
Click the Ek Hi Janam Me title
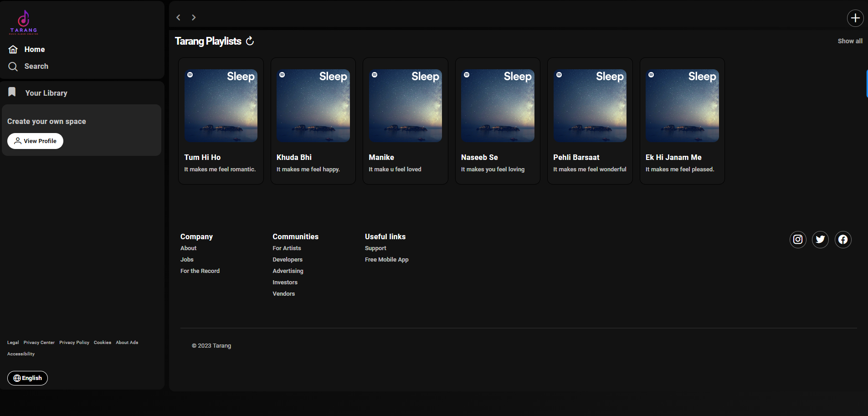click(x=673, y=157)
